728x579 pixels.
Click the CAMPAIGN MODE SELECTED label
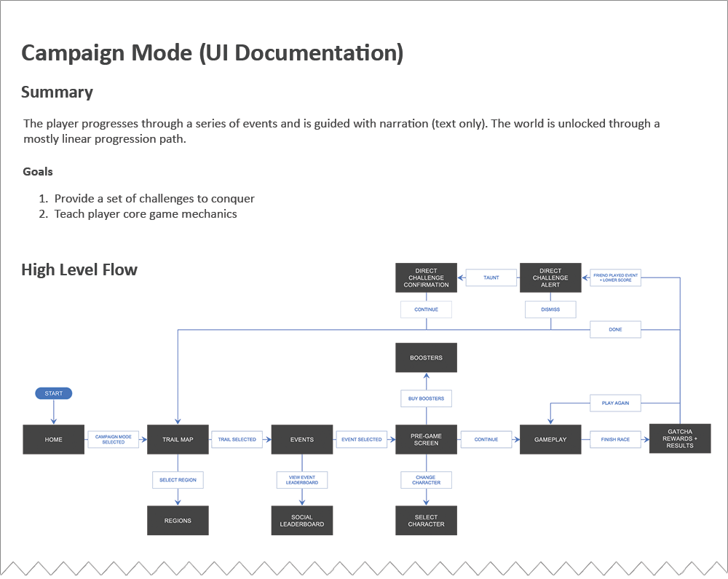114,439
